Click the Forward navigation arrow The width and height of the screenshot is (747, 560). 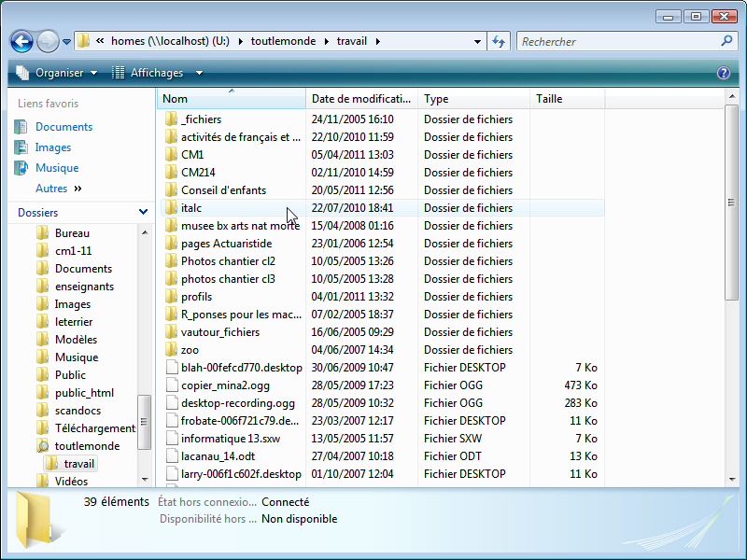pos(48,41)
